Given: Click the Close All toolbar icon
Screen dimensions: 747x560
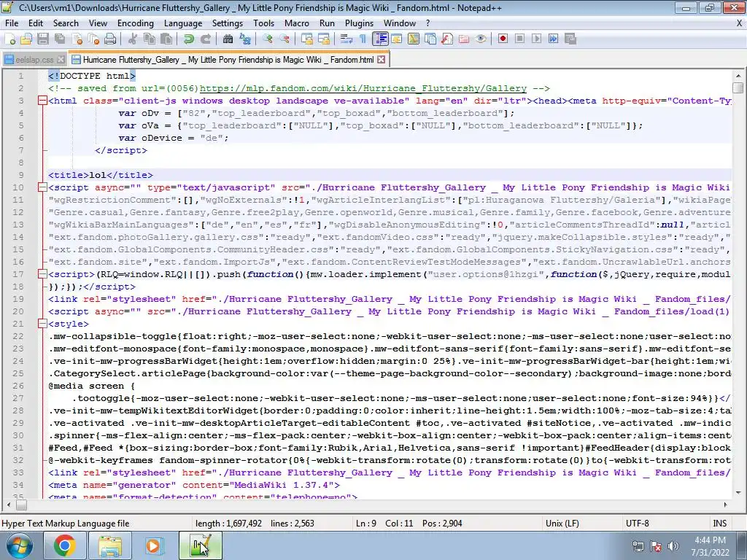Looking at the screenshot, I should click(94, 39).
